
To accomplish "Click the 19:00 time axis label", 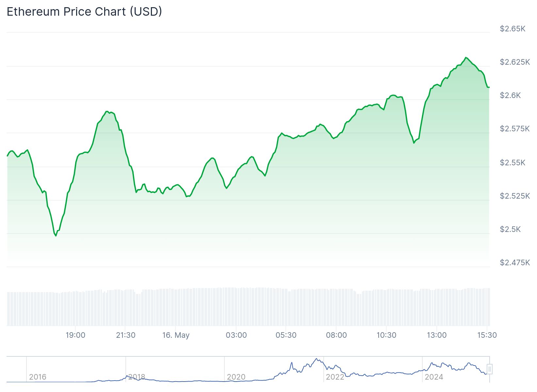I will tap(75, 335).
